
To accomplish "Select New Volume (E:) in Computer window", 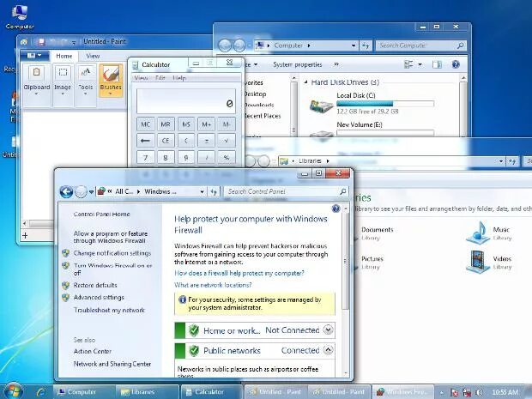I will coord(360,124).
